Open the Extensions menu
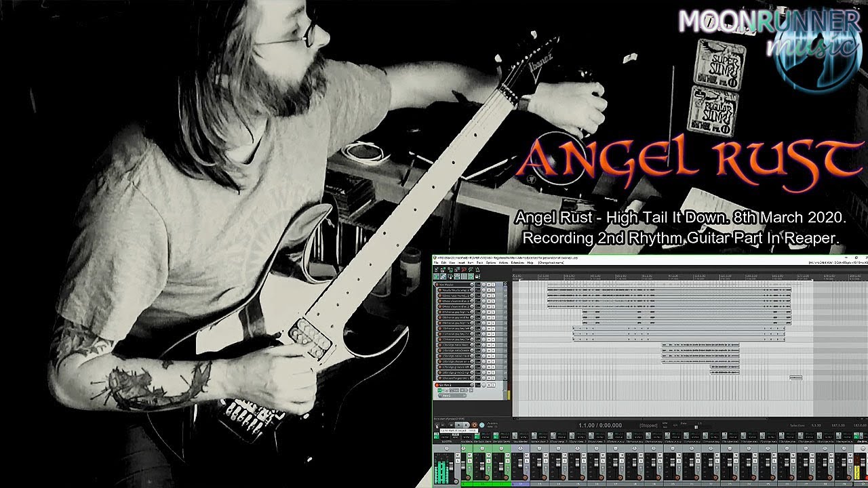Viewport: 868px width, 488px height. (x=517, y=262)
